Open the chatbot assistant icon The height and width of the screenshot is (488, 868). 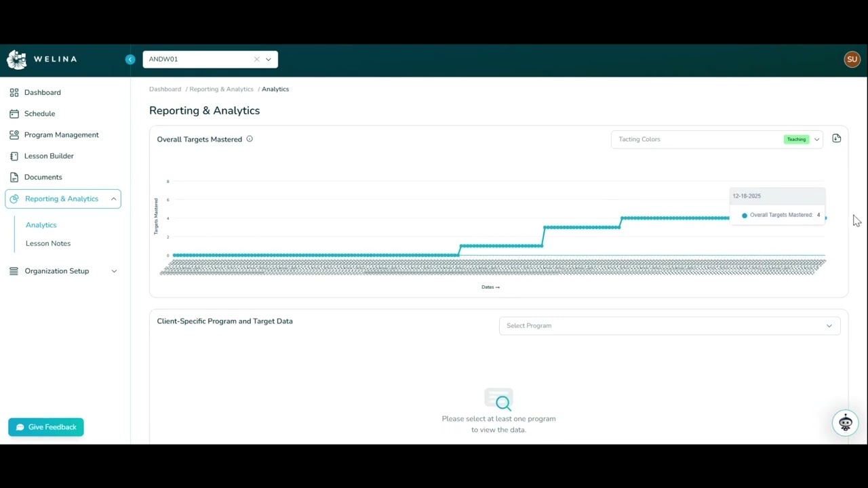coord(845,423)
